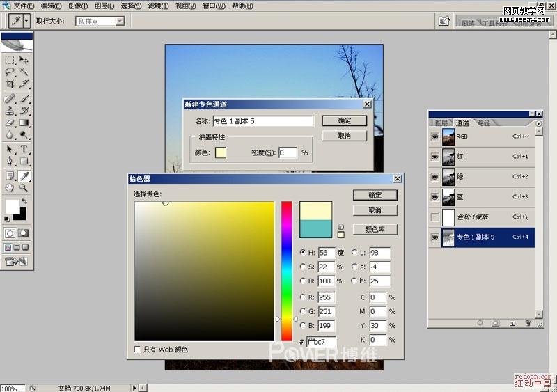Choose the Hand tool
The image size is (557, 392).
(10, 188)
